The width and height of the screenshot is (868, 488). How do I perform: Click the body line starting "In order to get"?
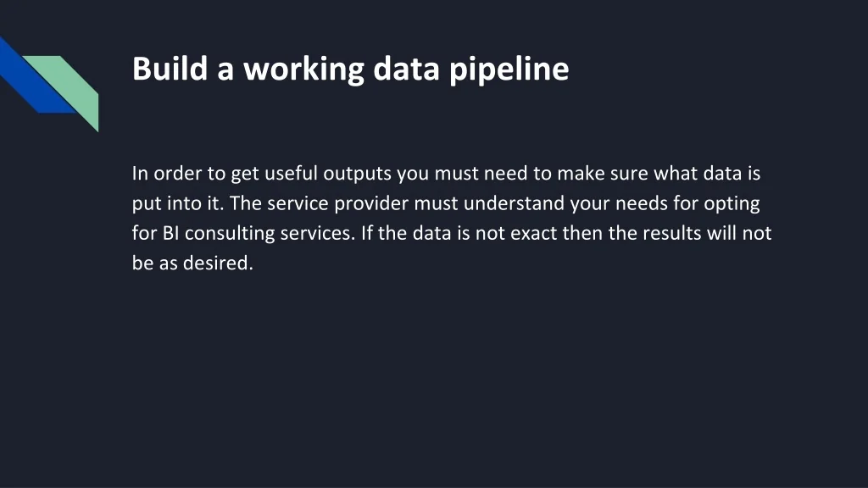[446, 174]
